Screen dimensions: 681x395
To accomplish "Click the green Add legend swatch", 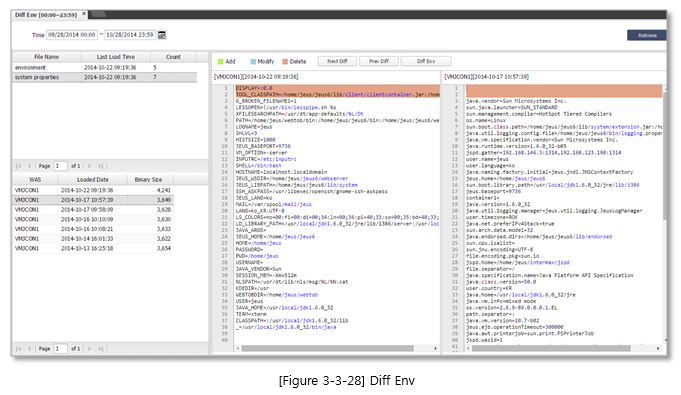I will click(x=221, y=62).
